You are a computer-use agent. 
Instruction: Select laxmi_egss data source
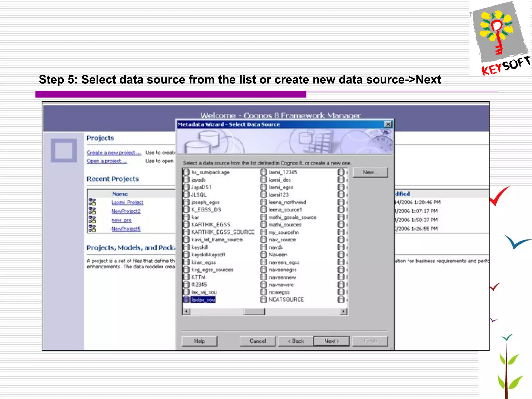[x=281, y=187]
